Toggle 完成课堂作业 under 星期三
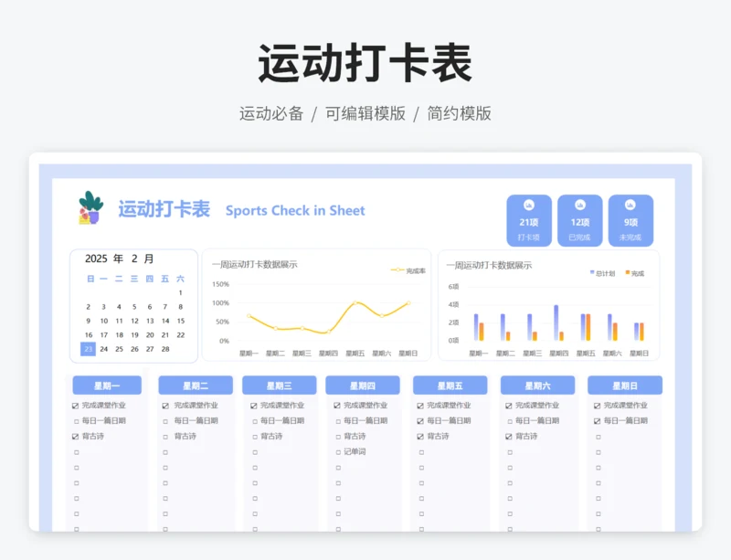This screenshot has width=731, height=560. tap(254, 406)
